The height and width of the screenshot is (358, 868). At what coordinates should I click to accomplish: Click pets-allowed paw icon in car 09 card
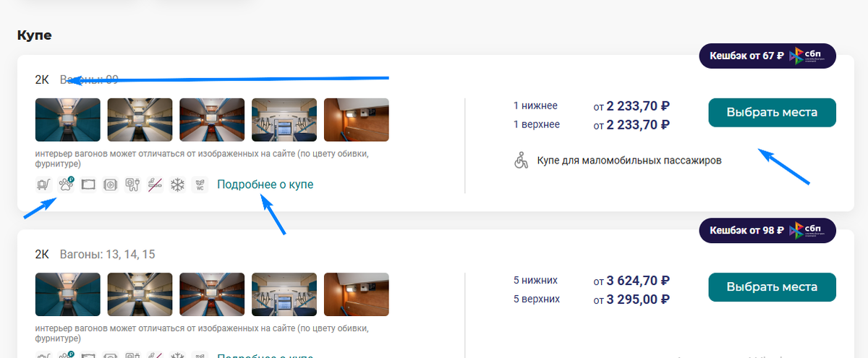66,184
